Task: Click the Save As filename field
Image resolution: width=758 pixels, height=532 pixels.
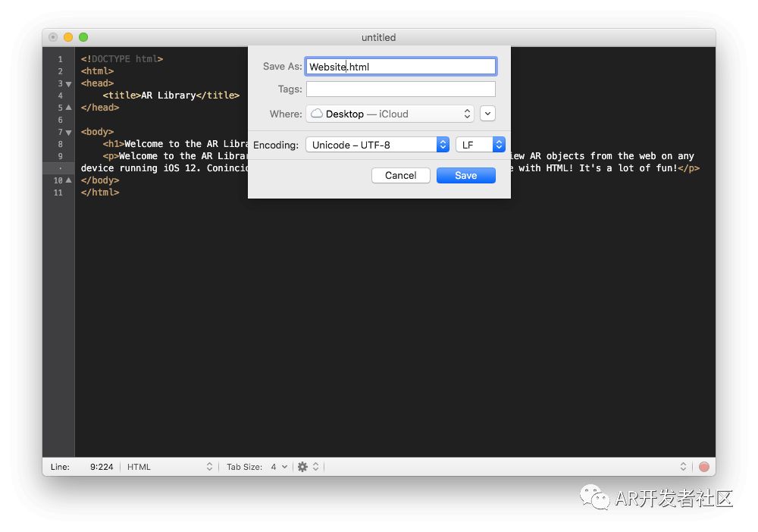Action: coord(400,67)
